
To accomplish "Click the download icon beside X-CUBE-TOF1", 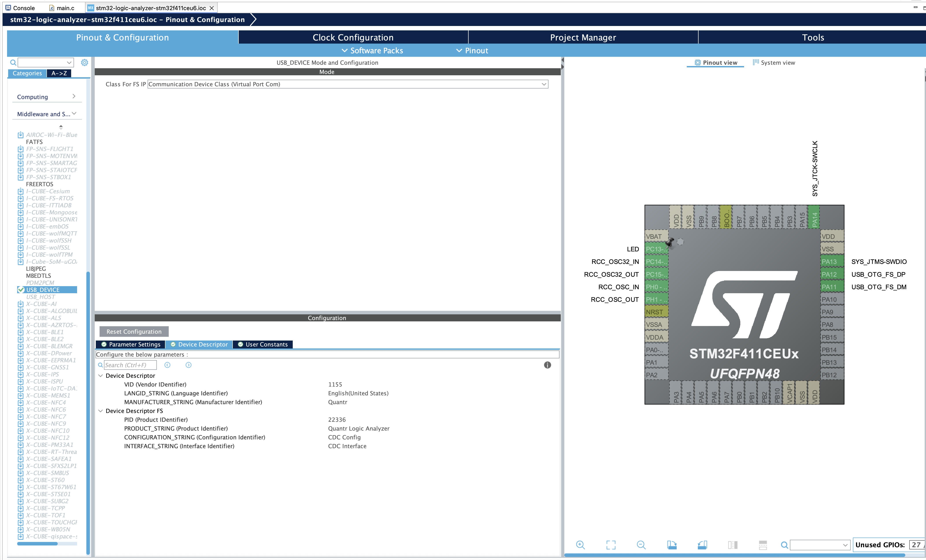I will click(x=21, y=515).
